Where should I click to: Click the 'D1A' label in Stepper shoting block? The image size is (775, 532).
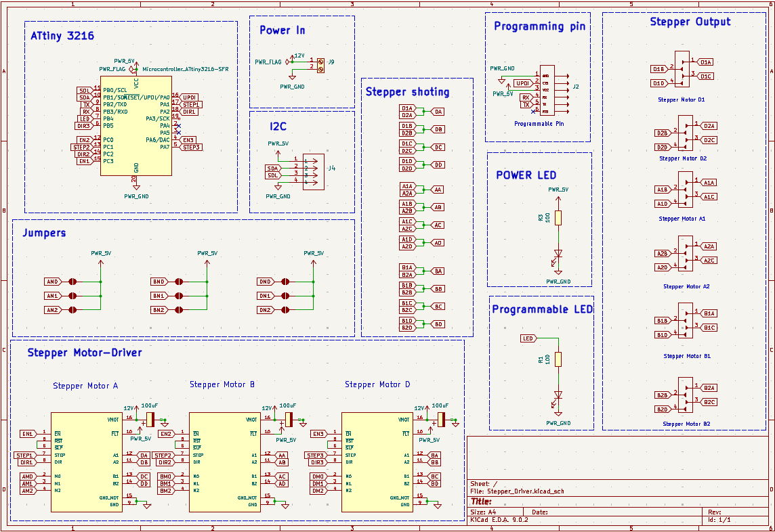tap(406, 108)
